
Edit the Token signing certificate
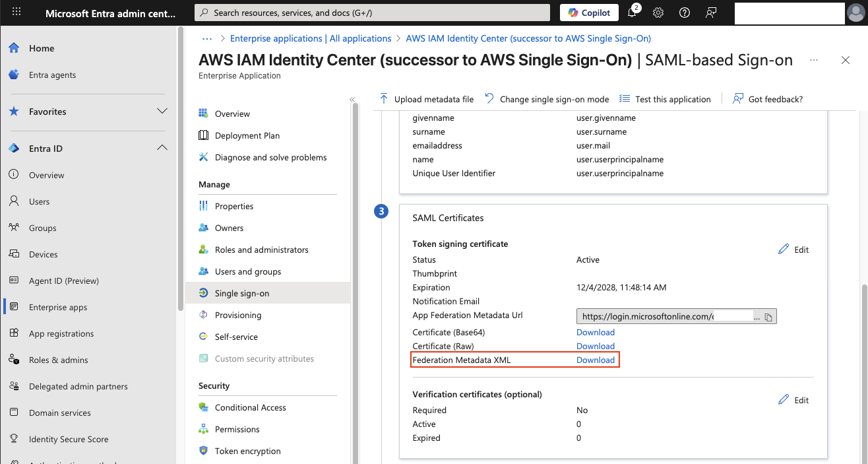793,249
